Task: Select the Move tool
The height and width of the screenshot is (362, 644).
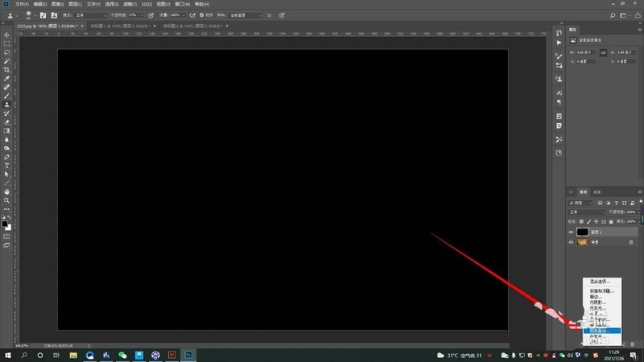Action: click(x=6, y=35)
